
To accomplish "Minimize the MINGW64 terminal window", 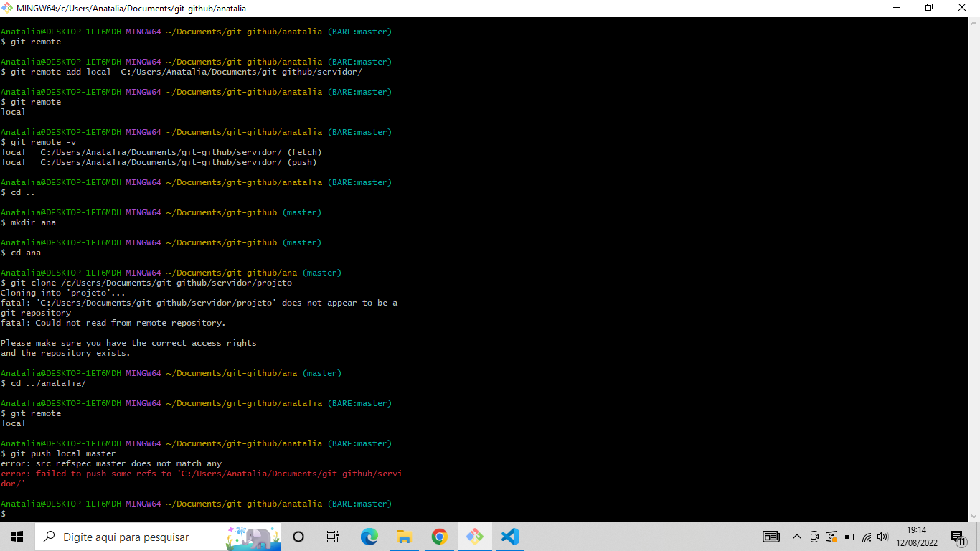I will pyautogui.click(x=897, y=8).
